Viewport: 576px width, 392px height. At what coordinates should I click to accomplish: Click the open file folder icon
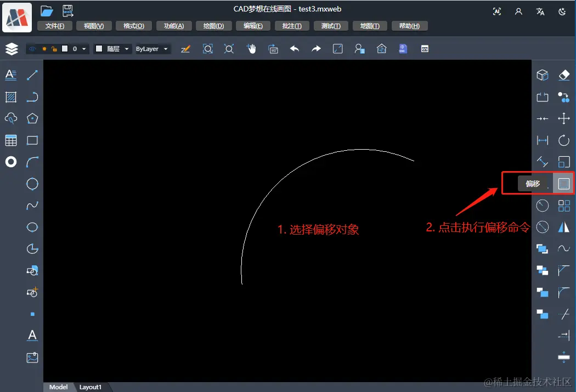(47, 11)
